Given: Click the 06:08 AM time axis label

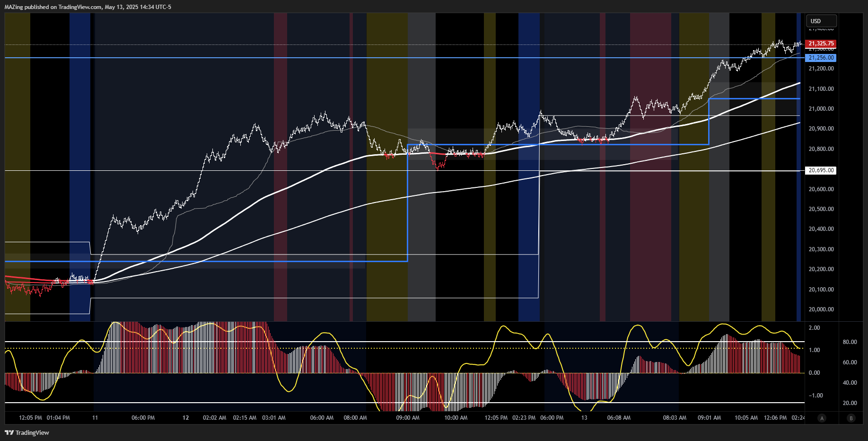Looking at the screenshot, I should coord(619,418).
